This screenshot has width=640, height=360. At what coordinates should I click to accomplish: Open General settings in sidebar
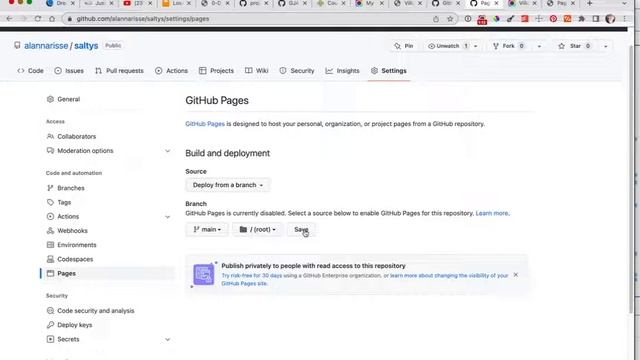click(x=69, y=99)
